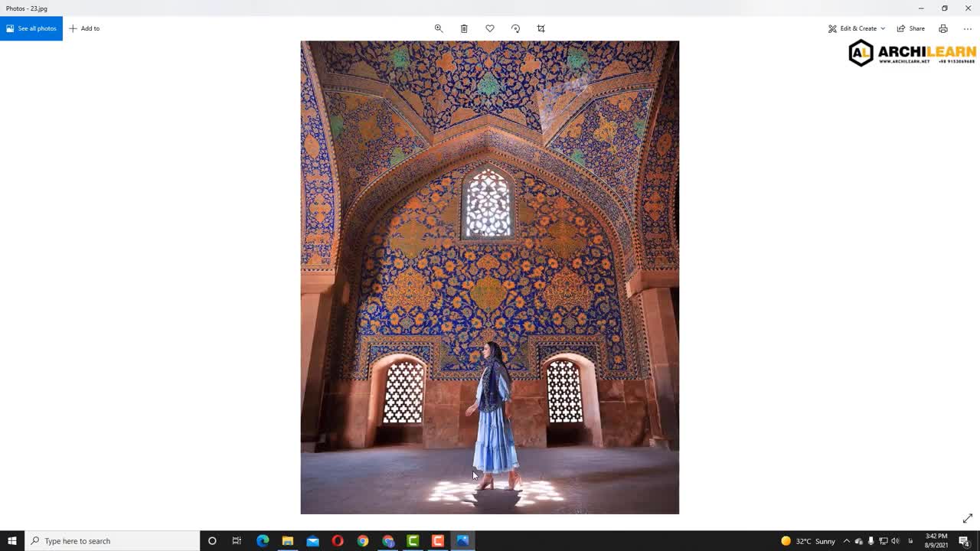Go back to See all photos
Viewport: 980px width, 551px height.
pyautogui.click(x=31, y=28)
